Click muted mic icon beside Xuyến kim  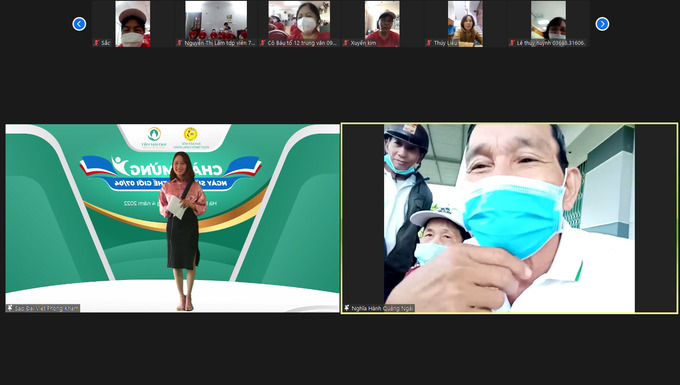click(346, 43)
